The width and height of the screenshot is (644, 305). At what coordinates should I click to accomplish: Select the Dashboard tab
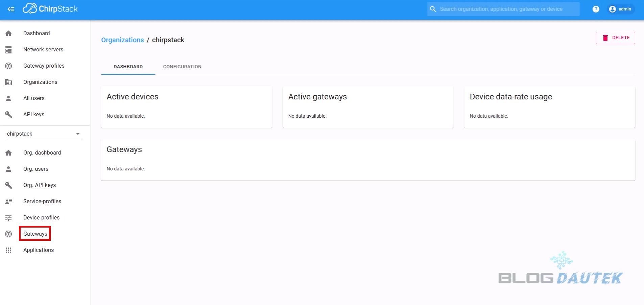(x=128, y=67)
